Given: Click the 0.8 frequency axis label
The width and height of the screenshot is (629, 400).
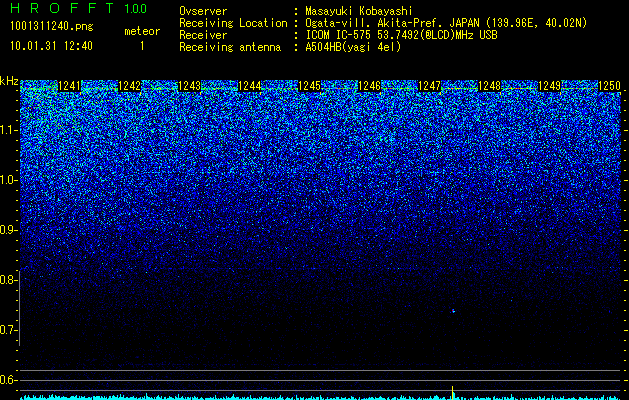Looking at the screenshot, I should 8,280.
